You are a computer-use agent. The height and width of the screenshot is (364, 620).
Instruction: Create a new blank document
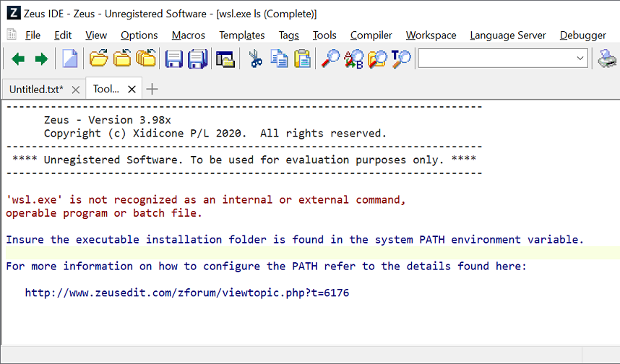click(x=70, y=59)
